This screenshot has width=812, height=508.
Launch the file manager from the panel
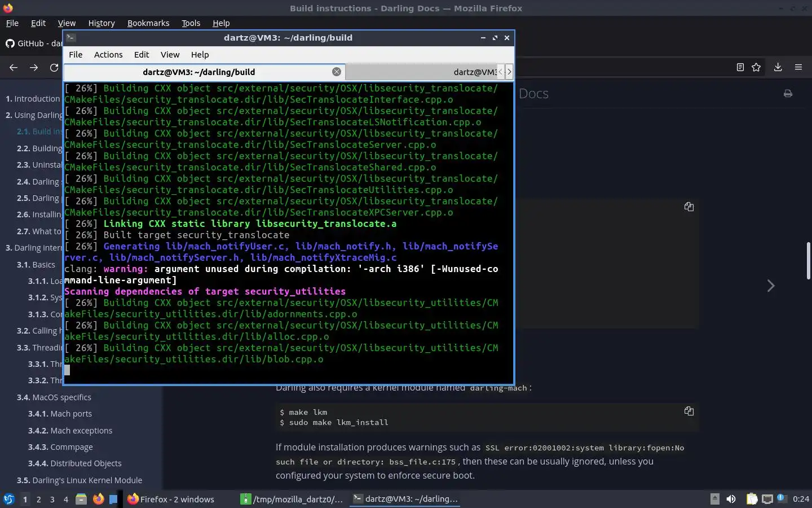81,499
